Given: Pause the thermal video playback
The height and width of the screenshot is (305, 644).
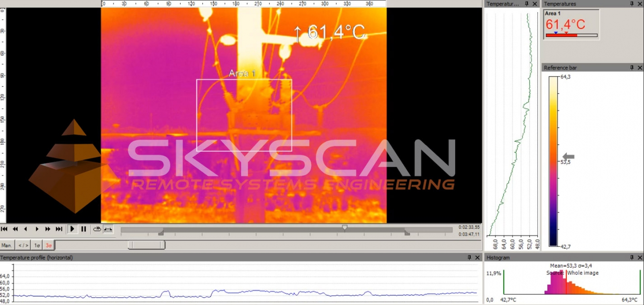Looking at the screenshot, I should point(84,229).
